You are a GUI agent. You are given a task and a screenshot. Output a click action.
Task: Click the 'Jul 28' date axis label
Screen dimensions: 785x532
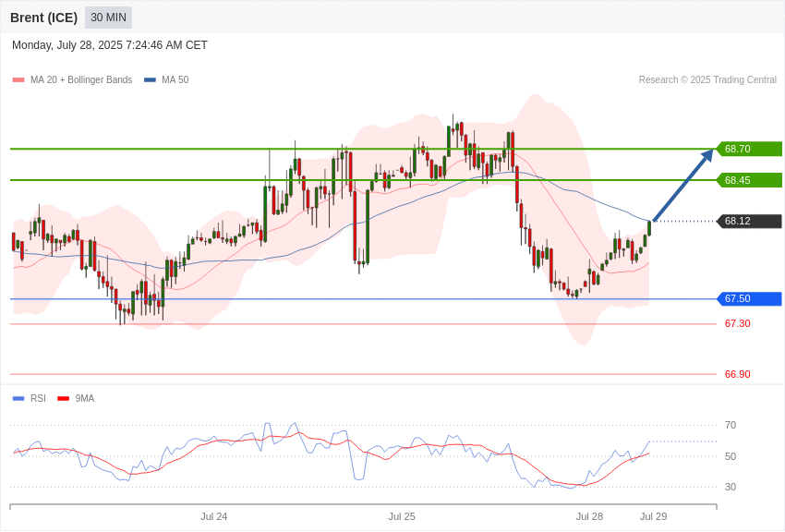tap(589, 516)
